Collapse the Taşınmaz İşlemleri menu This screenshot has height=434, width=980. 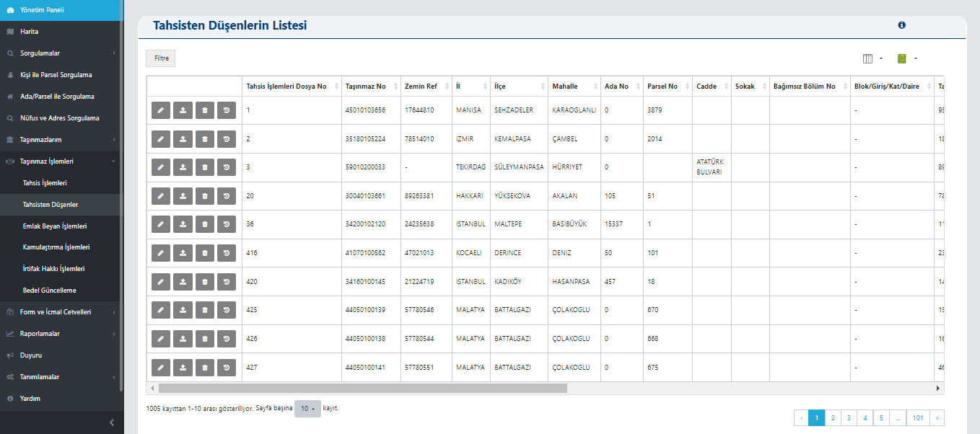click(x=61, y=161)
